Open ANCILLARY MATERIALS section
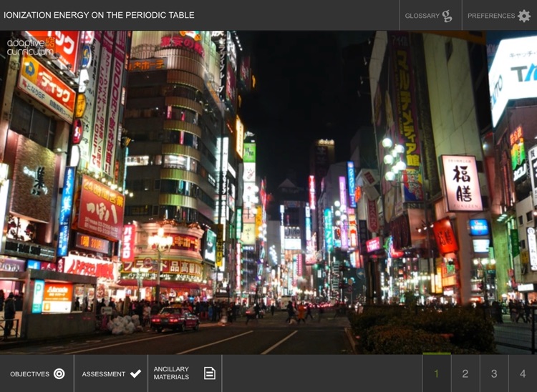The height and width of the screenshot is (392, 537). pos(185,373)
